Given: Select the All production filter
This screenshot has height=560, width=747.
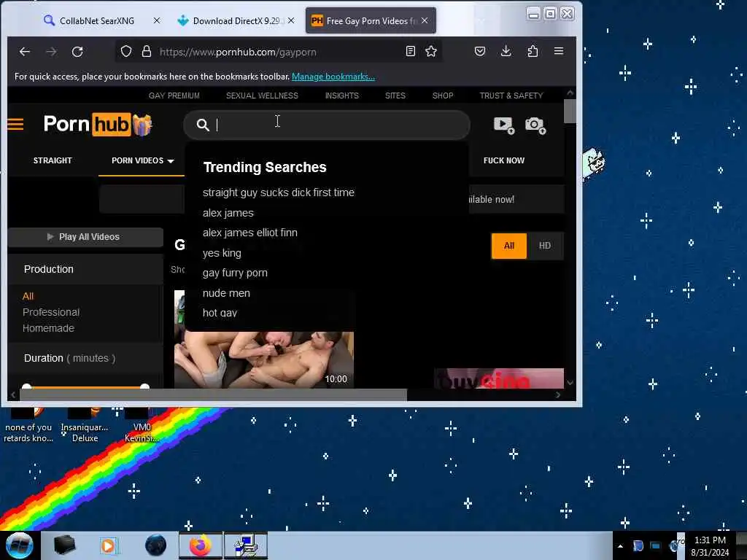Looking at the screenshot, I should (28, 296).
